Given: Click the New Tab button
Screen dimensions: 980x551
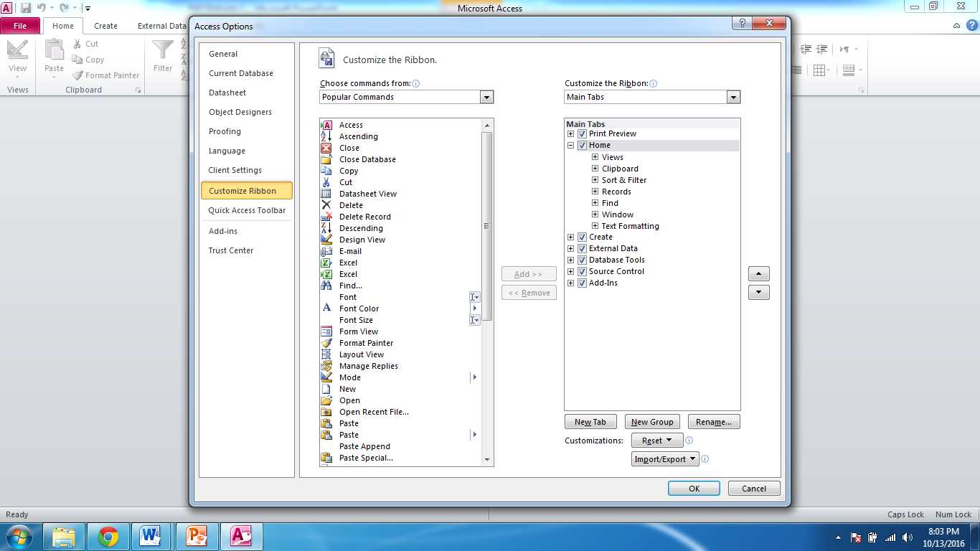Looking at the screenshot, I should [x=590, y=422].
